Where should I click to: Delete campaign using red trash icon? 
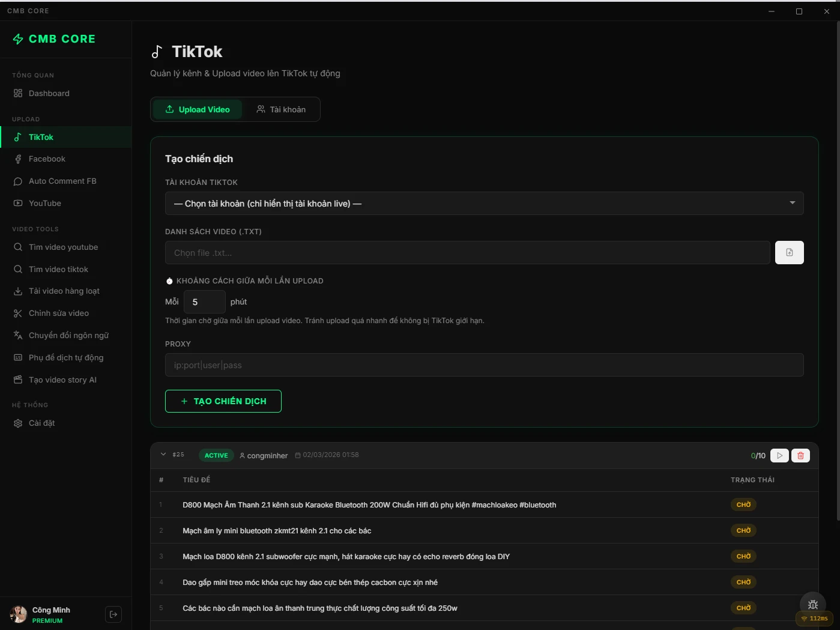click(x=800, y=456)
